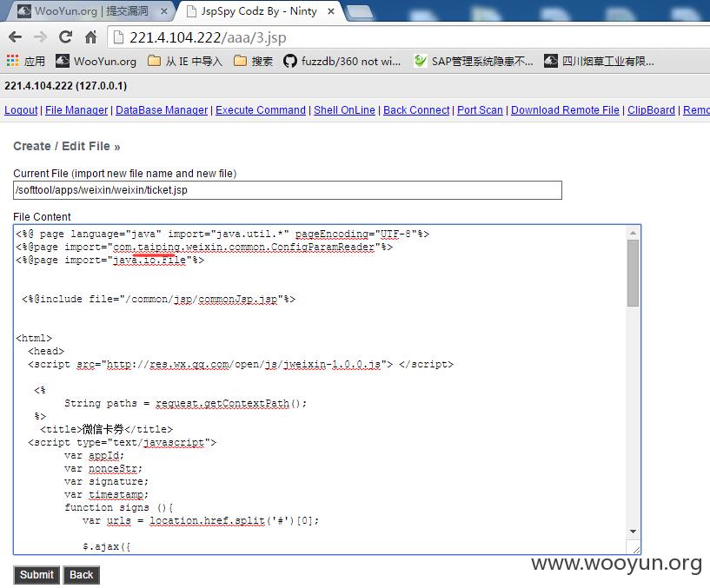Click the Logout link
This screenshot has width=710, height=588.
[x=21, y=110]
